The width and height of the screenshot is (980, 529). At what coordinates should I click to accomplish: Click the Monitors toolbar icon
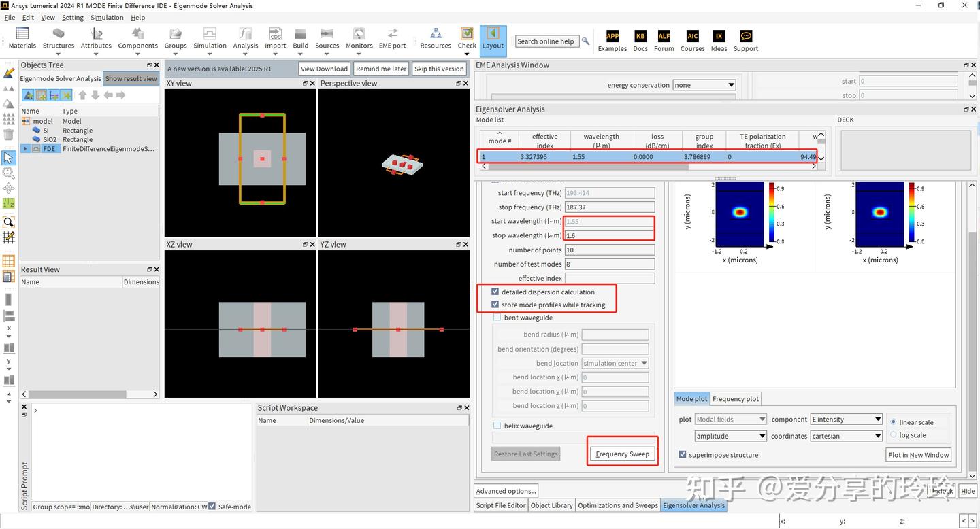click(359, 33)
